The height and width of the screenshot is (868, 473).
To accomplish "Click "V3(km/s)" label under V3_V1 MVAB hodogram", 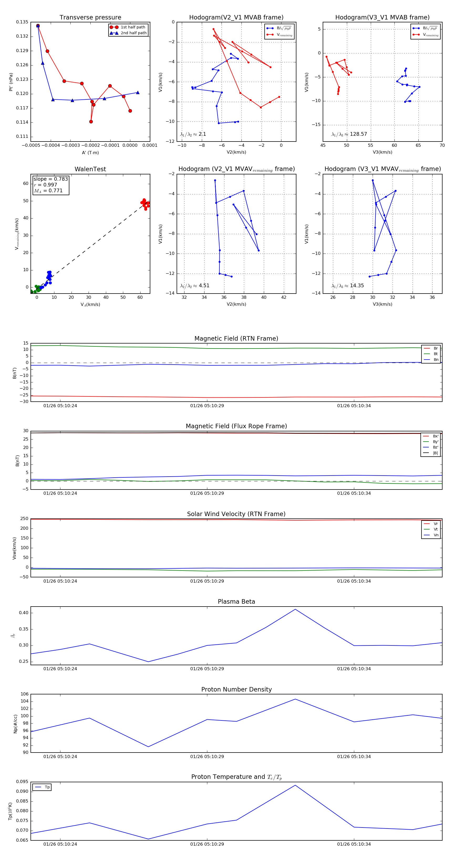I will [382, 152].
